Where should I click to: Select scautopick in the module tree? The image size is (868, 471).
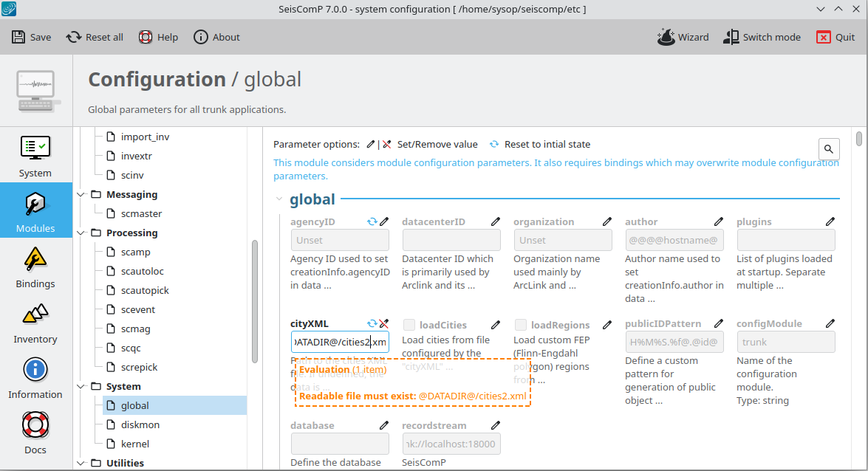click(x=145, y=290)
